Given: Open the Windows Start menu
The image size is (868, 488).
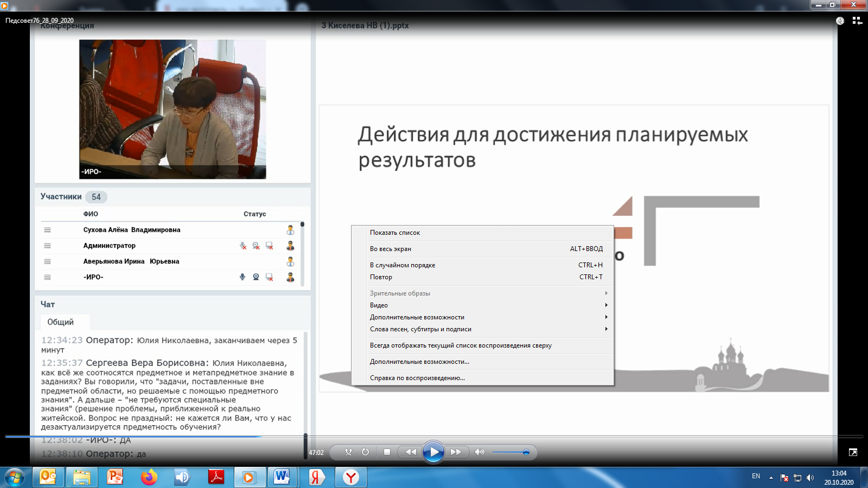Looking at the screenshot, I should point(14,478).
